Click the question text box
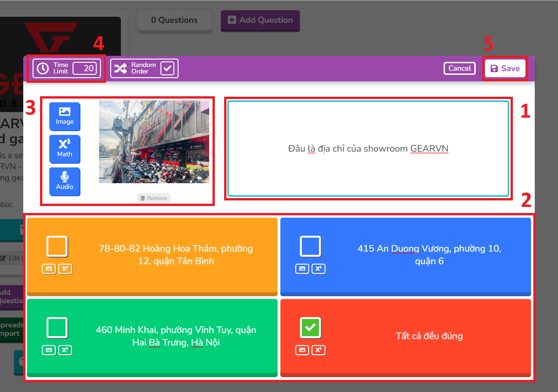 [x=368, y=148]
